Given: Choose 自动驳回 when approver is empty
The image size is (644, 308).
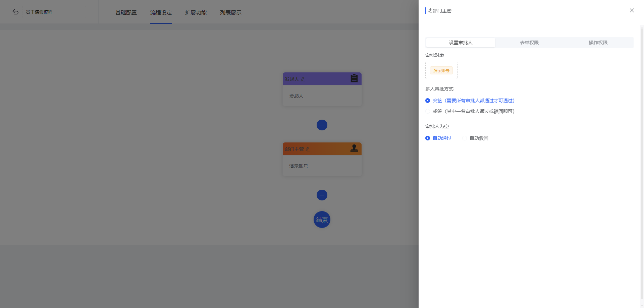Looking at the screenshot, I should coord(465,138).
